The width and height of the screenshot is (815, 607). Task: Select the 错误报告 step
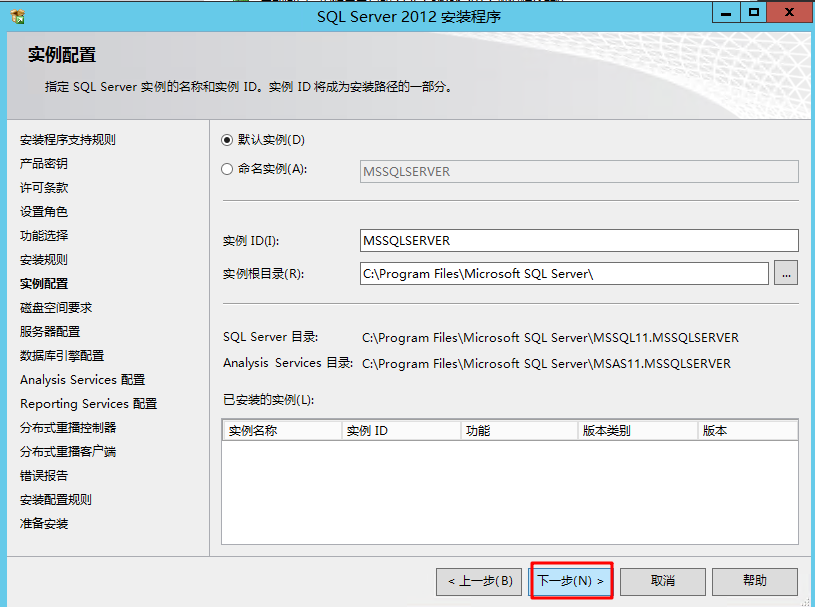pos(44,475)
